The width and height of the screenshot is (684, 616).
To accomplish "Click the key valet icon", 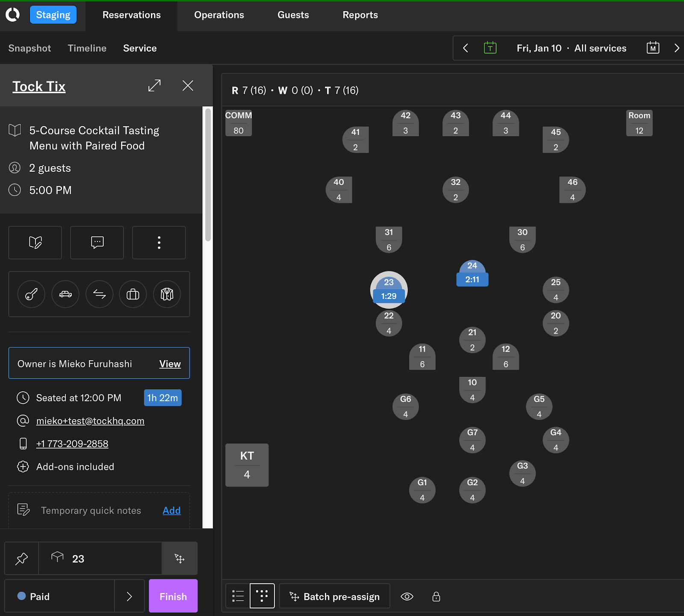I will [30, 294].
